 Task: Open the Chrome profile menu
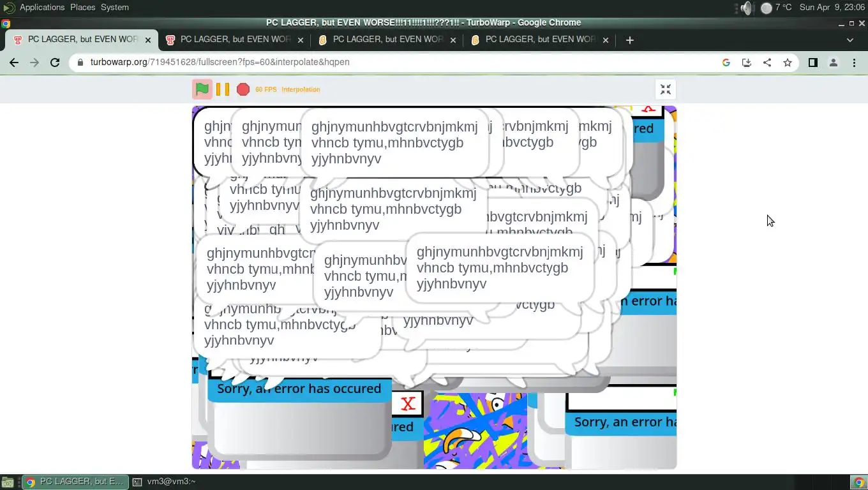click(833, 63)
